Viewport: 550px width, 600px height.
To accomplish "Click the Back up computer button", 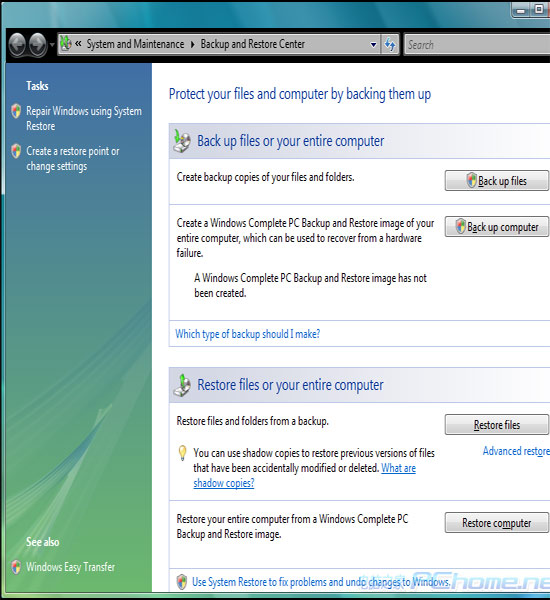I will click(x=496, y=227).
